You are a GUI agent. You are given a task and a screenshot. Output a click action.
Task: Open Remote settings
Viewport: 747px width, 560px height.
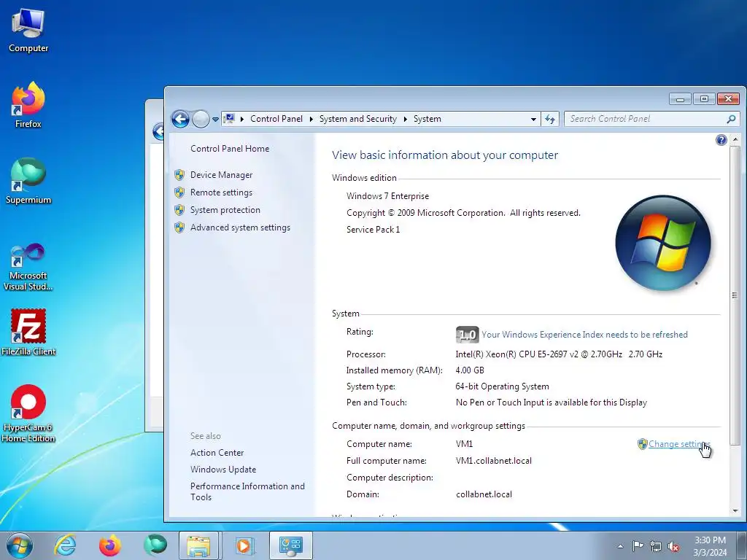tap(222, 192)
